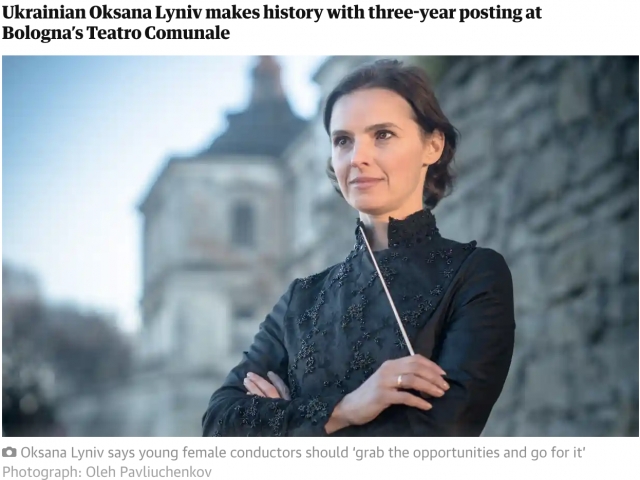Click the embroidered black collar in the photo
Viewport: 640px width, 480px height.
pyautogui.click(x=412, y=230)
